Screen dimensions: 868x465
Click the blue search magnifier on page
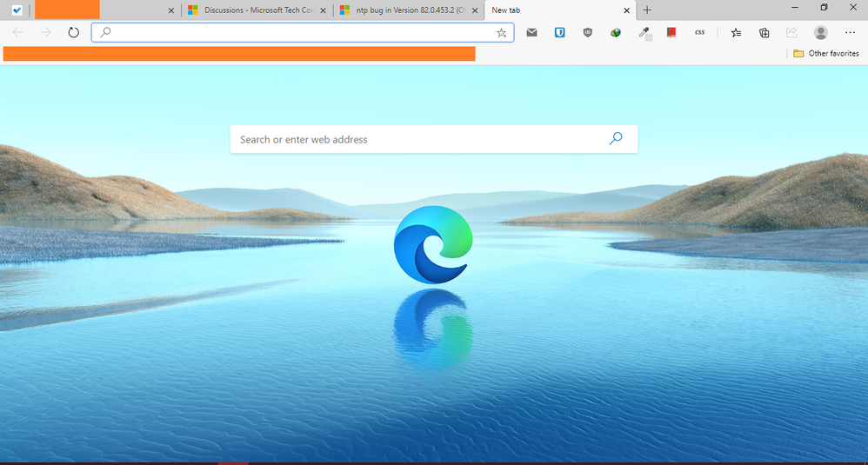616,139
